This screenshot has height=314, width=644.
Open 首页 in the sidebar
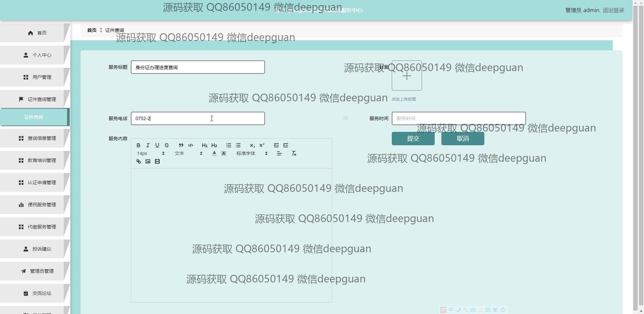coord(35,33)
